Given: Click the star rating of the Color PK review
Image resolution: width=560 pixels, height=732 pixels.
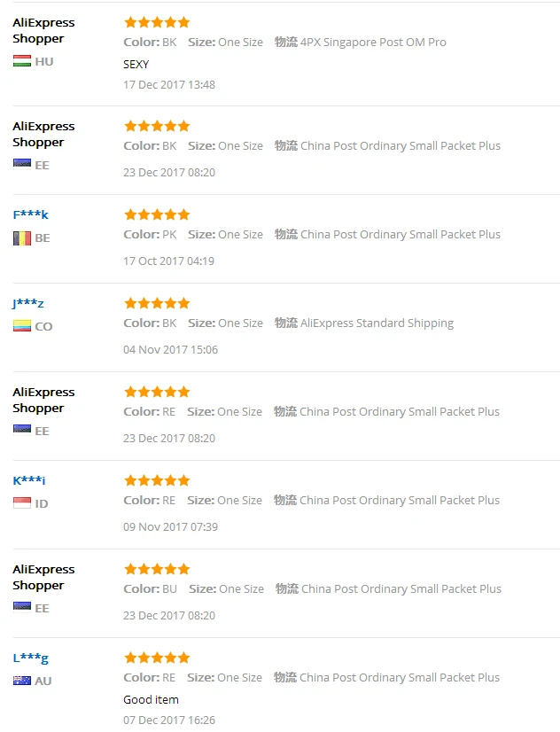Looking at the screenshot, I should point(157,214).
